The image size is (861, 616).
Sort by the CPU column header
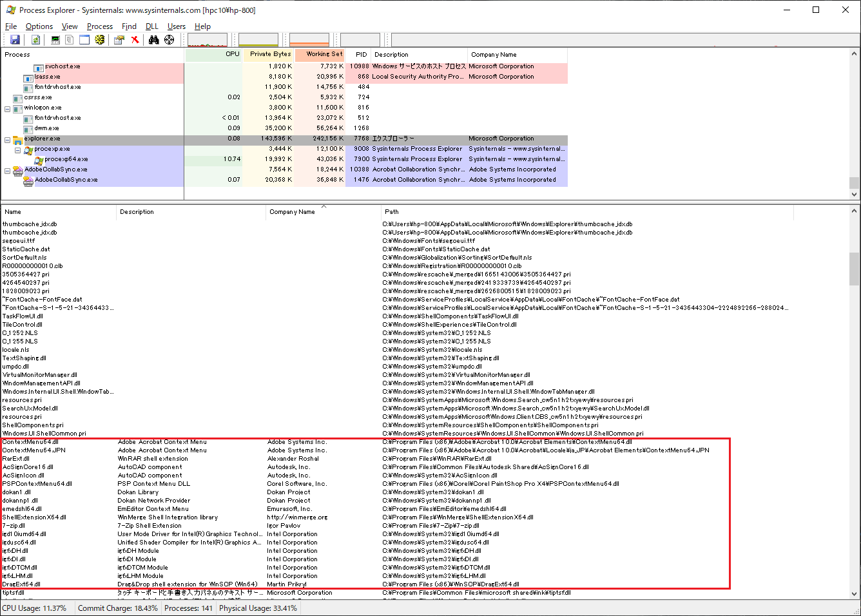tap(213, 54)
